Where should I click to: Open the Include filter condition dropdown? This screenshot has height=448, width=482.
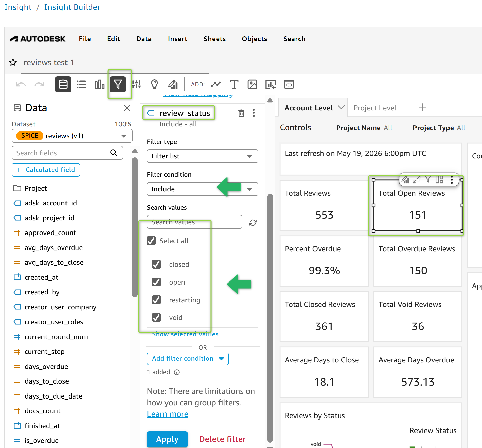point(203,189)
